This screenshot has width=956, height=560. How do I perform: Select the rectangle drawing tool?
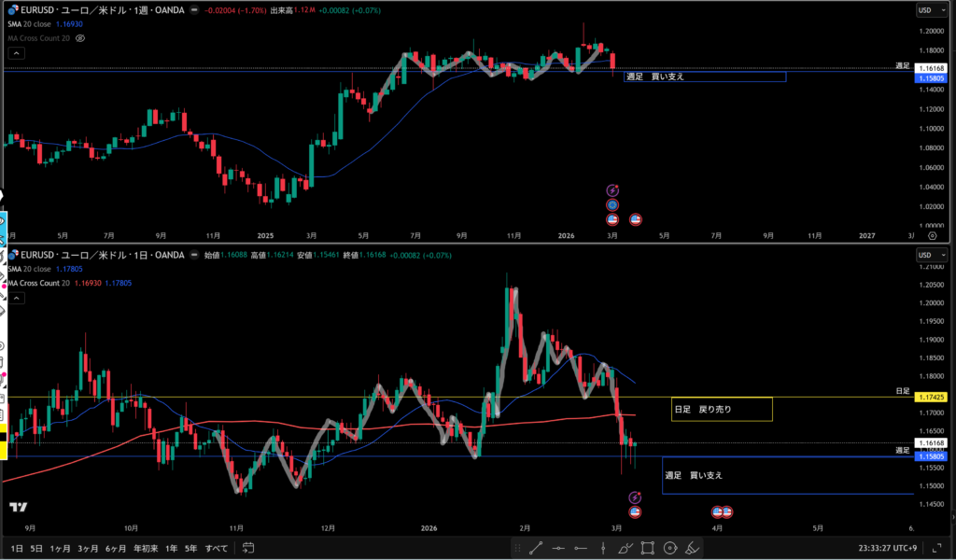click(646, 548)
